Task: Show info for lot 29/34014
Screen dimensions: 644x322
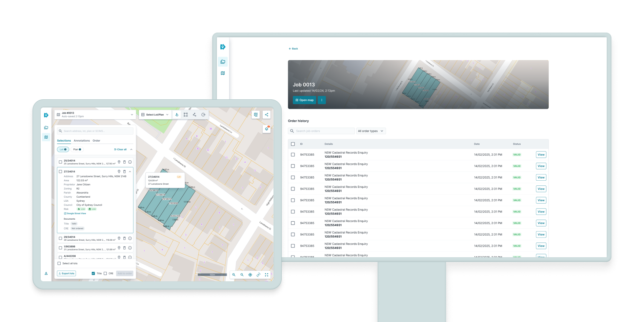Action: click(x=130, y=238)
